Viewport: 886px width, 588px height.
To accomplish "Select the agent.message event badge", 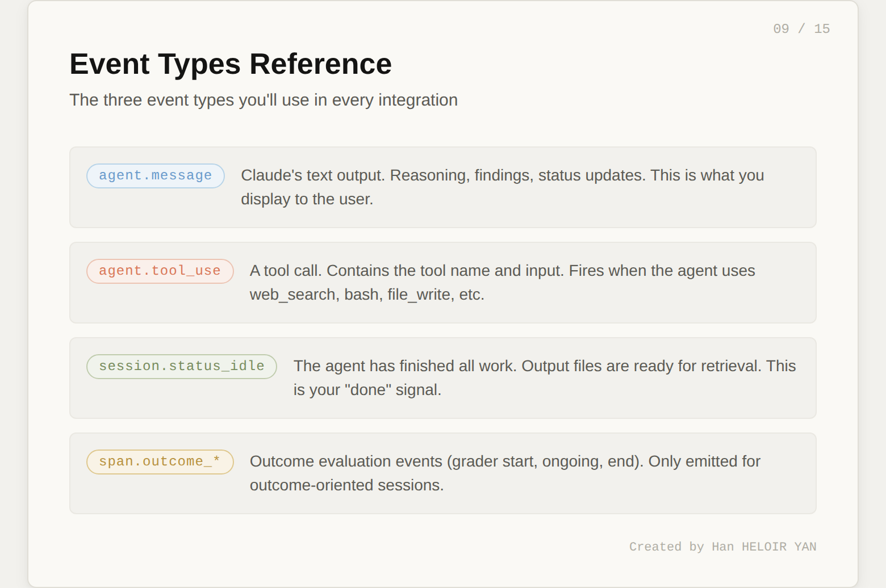I will click(155, 175).
